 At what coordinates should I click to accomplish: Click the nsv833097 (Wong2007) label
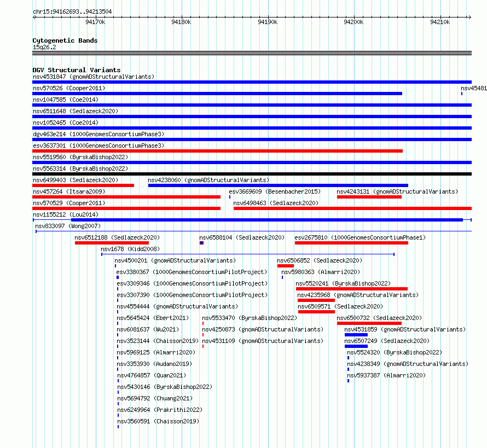[x=68, y=226]
